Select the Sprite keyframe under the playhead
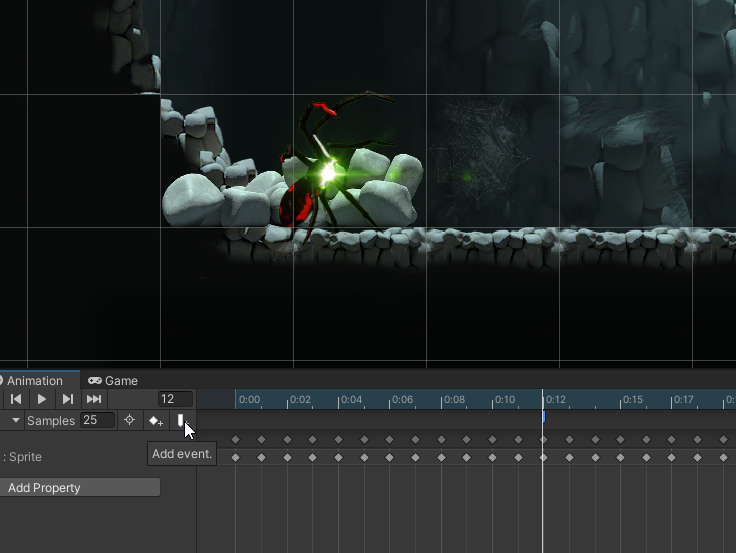The height and width of the screenshot is (553, 736). 543,457
